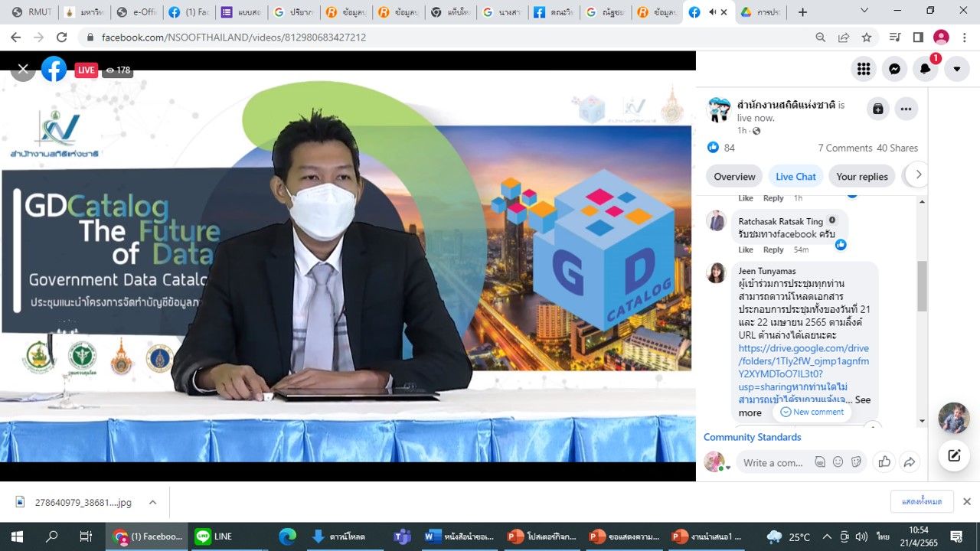Screen dimensions: 980x551
Task: Open the Chrome three-dot menu
Action: 964,37
